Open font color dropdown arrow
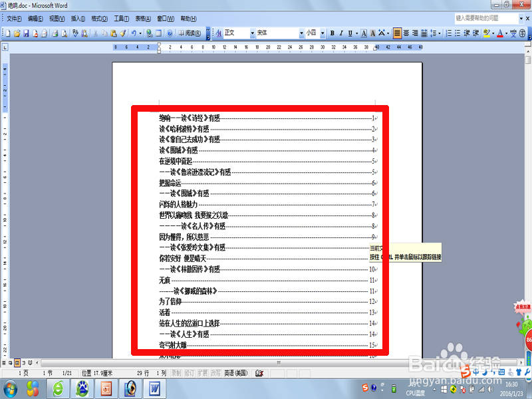Image resolution: width=532 pixels, height=399 pixels. (x=506, y=33)
